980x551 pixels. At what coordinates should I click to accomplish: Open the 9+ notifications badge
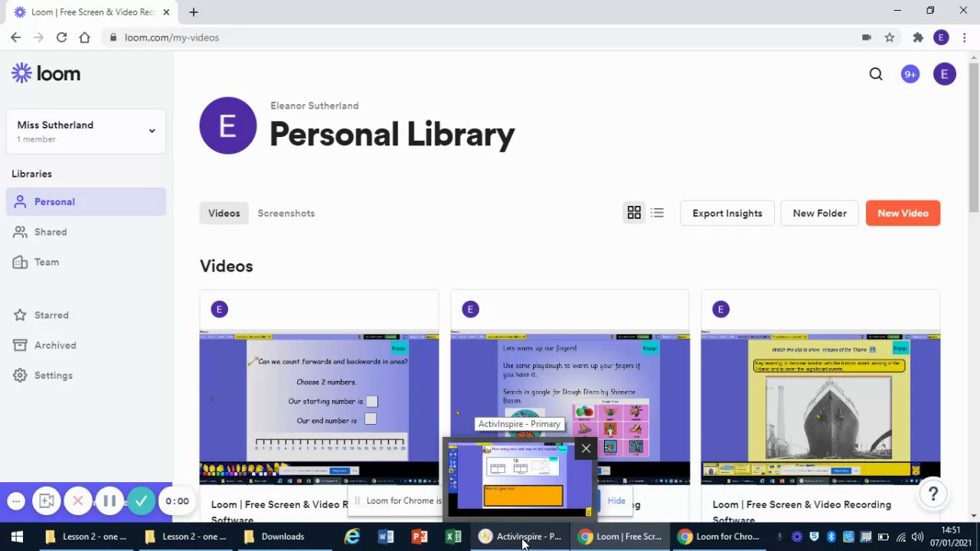[x=910, y=74]
